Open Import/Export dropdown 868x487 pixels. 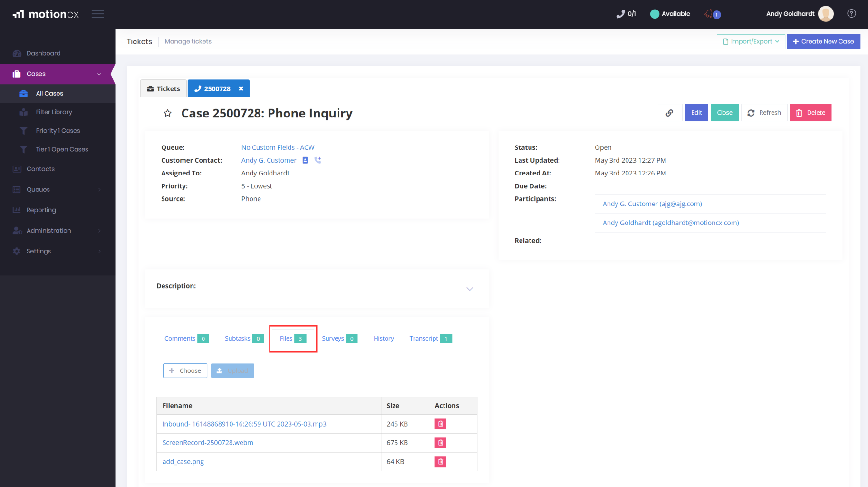pyautogui.click(x=751, y=41)
